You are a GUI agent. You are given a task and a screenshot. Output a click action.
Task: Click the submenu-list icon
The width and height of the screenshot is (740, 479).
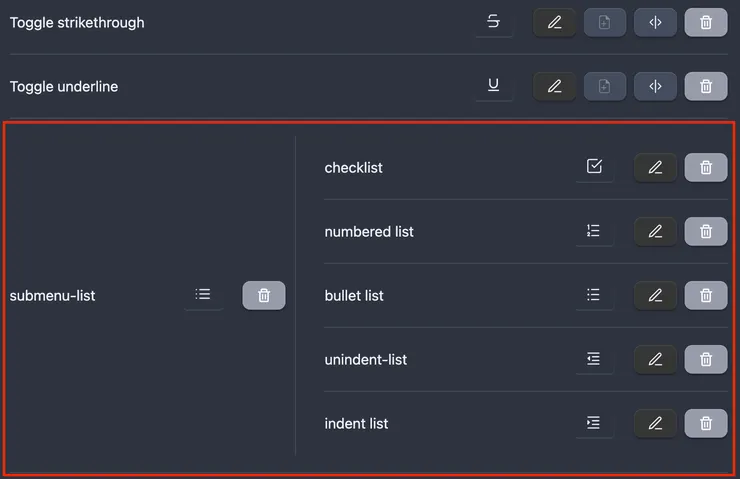tap(203, 295)
